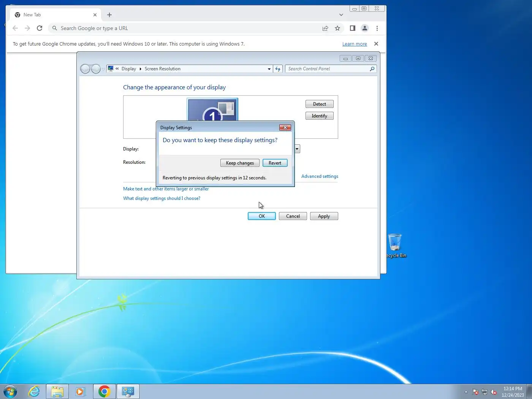Dismiss the Chrome update infobar

point(376,44)
